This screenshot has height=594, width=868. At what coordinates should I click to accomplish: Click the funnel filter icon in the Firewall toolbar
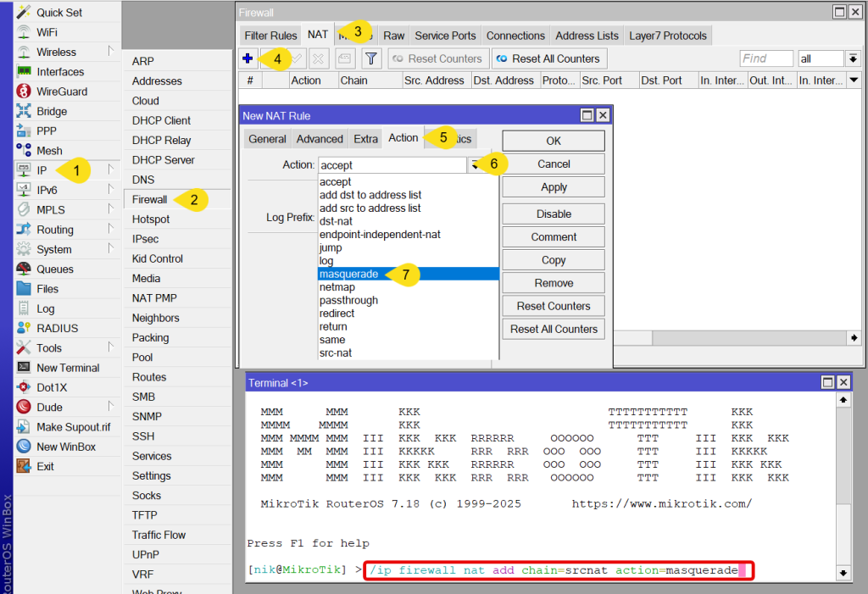coord(371,58)
